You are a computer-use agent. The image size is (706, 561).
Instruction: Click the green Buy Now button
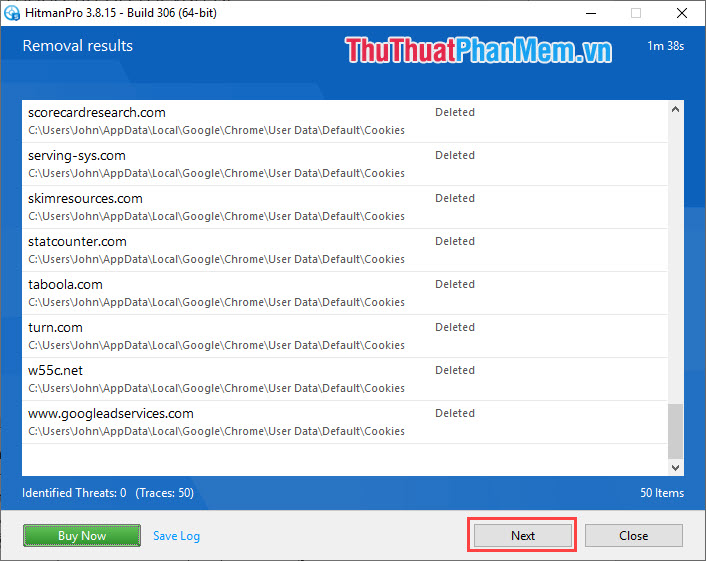coord(81,535)
